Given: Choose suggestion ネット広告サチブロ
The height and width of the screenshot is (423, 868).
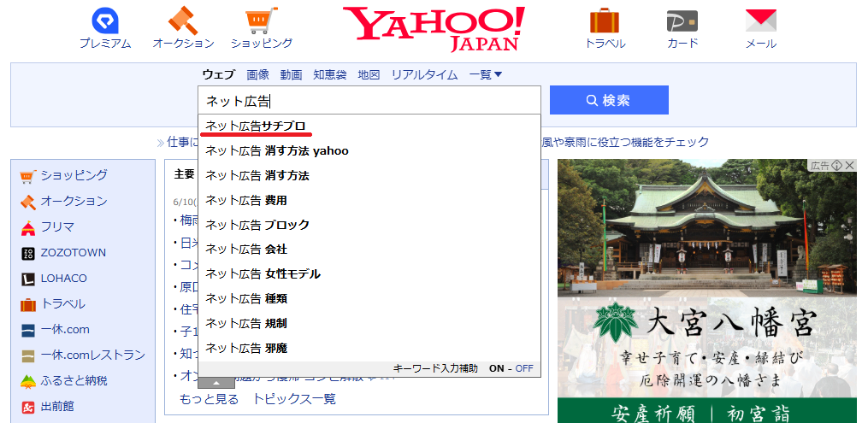Looking at the screenshot, I should [369, 126].
